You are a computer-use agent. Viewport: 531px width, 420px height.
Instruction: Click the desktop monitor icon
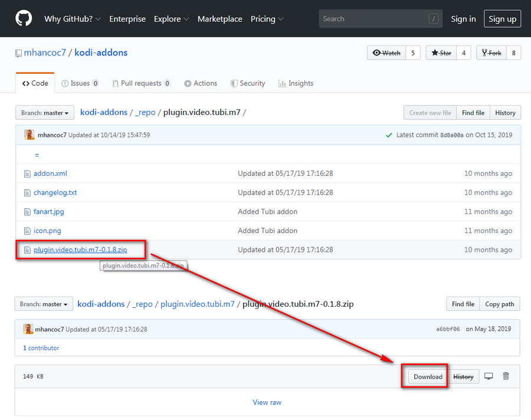coord(489,376)
